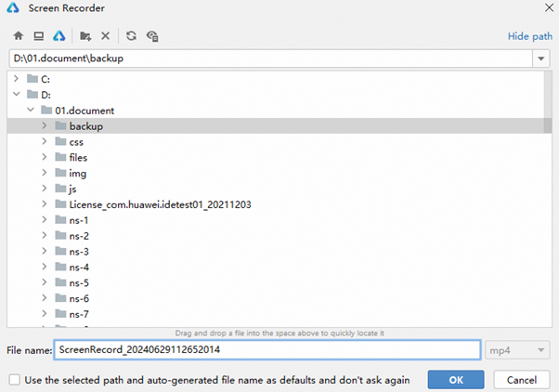Expand the C: drive node
Viewport: 559px width, 392px height.
pos(16,79)
